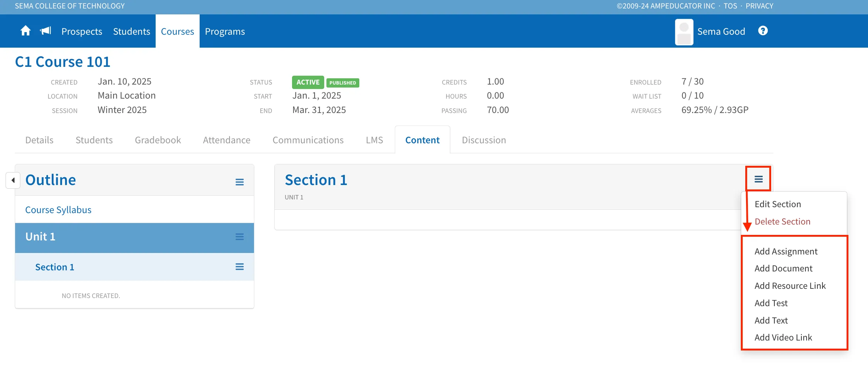The height and width of the screenshot is (373, 868).
Task: Click the C1 Course 101 title
Action: click(x=63, y=62)
